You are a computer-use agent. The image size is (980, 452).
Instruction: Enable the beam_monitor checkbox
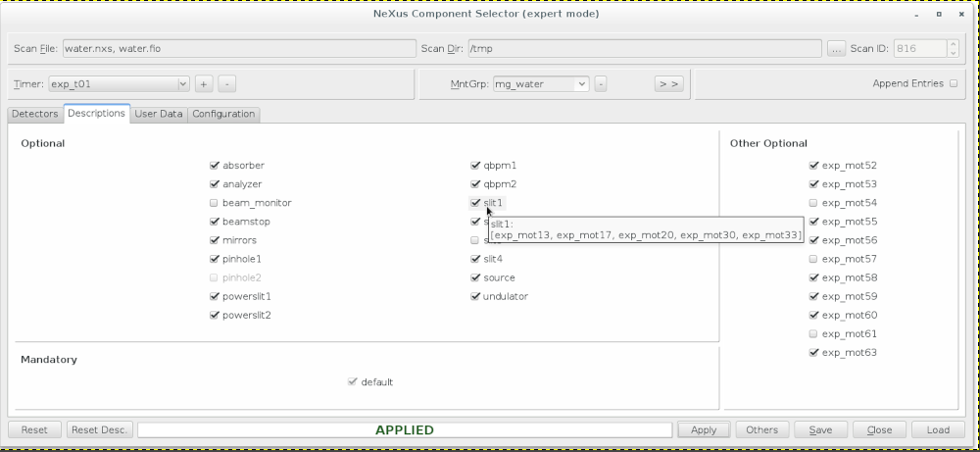[x=215, y=203]
